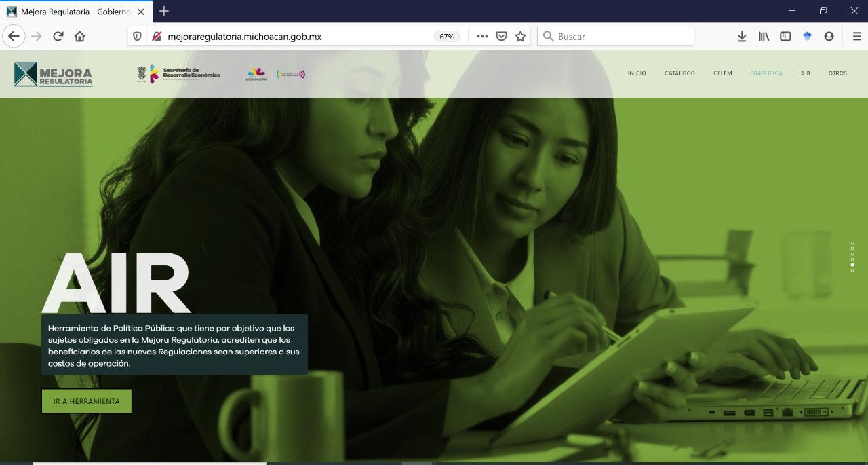Screen dimensions: 868x465
Task: Close the Mejora Regulatoria tab
Action: pos(141,12)
